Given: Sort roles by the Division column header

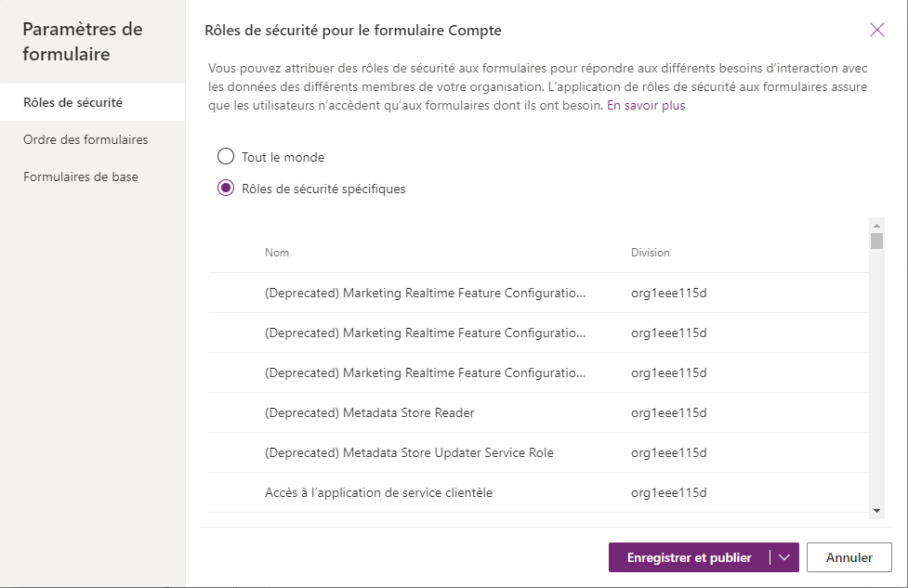Looking at the screenshot, I should [x=651, y=253].
